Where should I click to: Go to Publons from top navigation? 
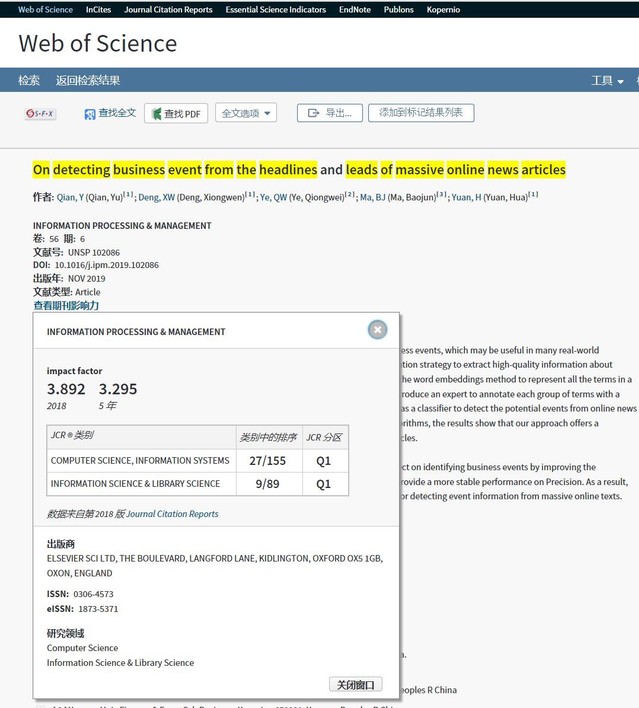coord(399,10)
